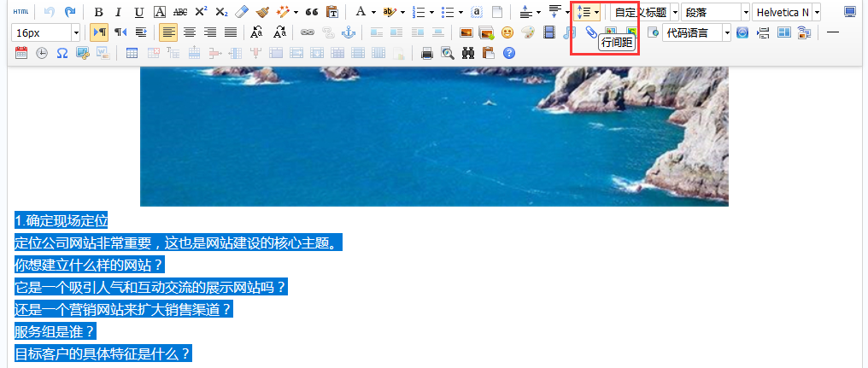The height and width of the screenshot is (368, 868).
Task: Toggle right alignment
Action: tap(210, 32)
